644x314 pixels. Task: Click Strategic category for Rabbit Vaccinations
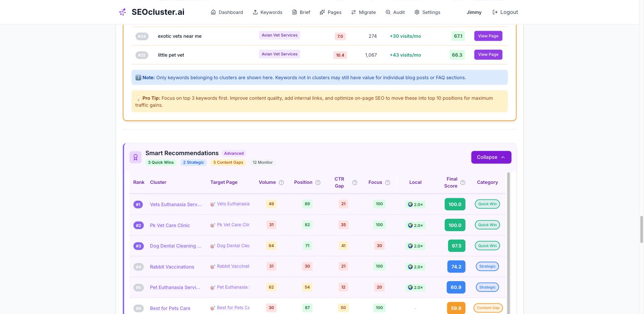click(488, 266)
